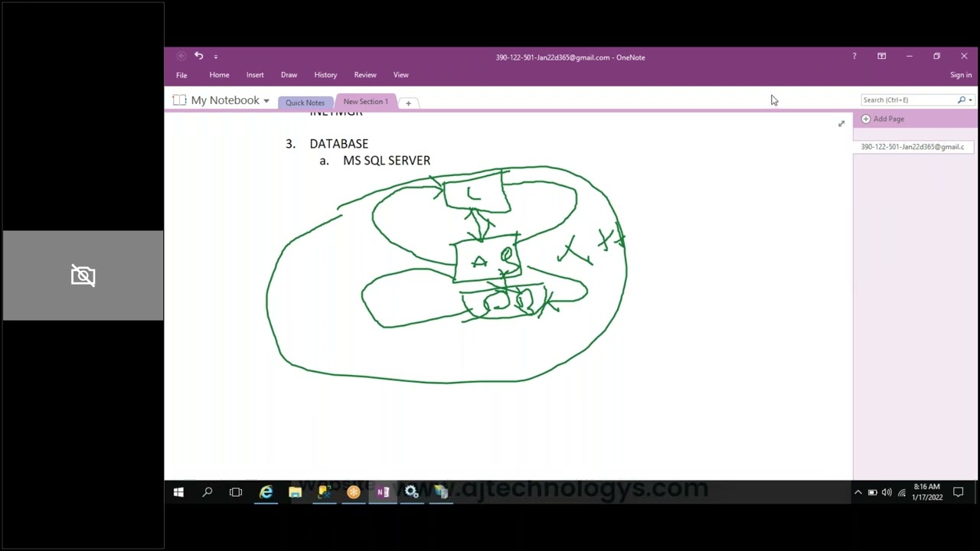Launch Internet Explorer from taskbar
The height and width of the screenshot is (551, 980).
pyautogui.click(x=266, y=492)
